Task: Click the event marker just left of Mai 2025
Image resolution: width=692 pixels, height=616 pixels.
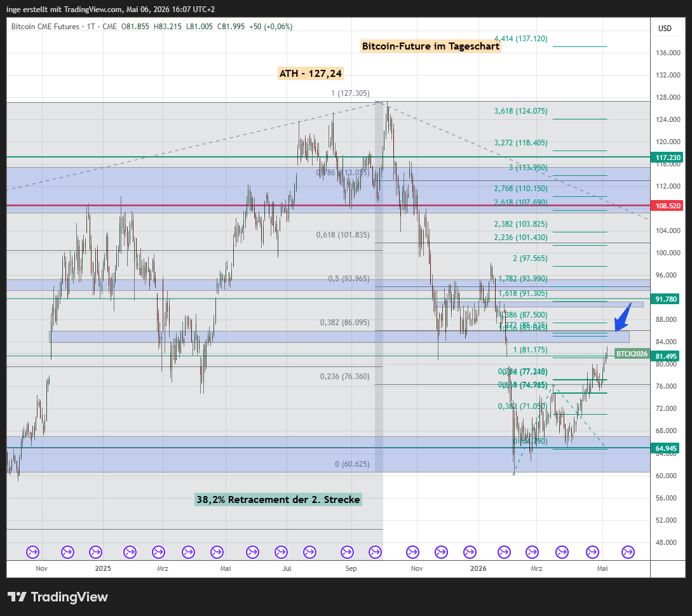Action: coord(217,552)
